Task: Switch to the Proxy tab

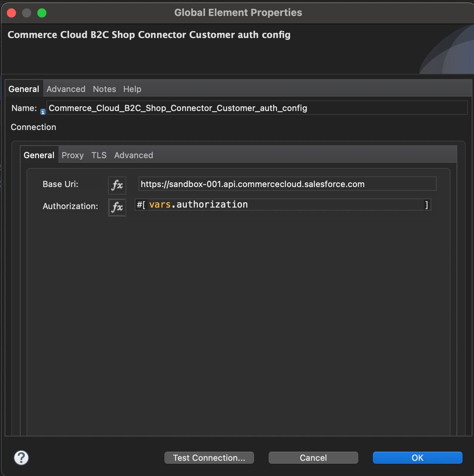Action: click(73, 155)
